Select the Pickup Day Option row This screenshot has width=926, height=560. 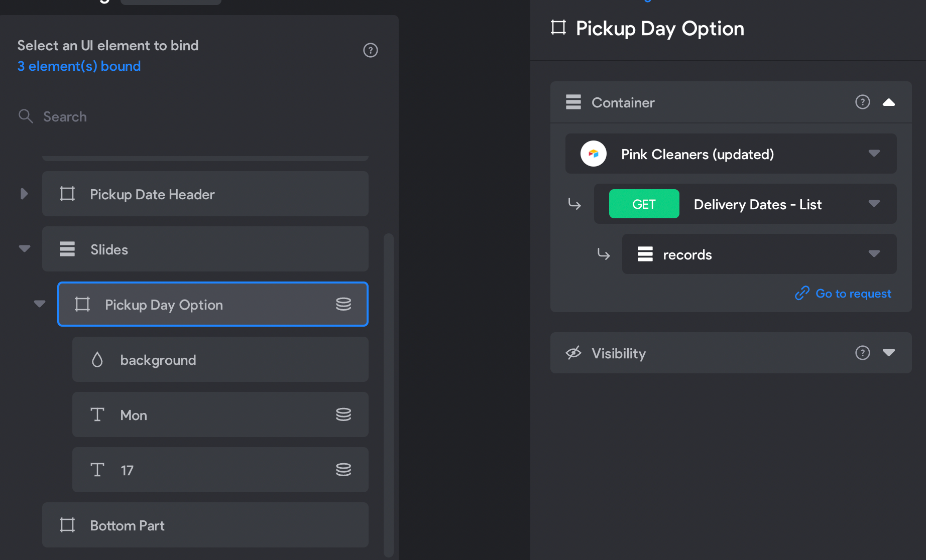click(x=213, y=304)
